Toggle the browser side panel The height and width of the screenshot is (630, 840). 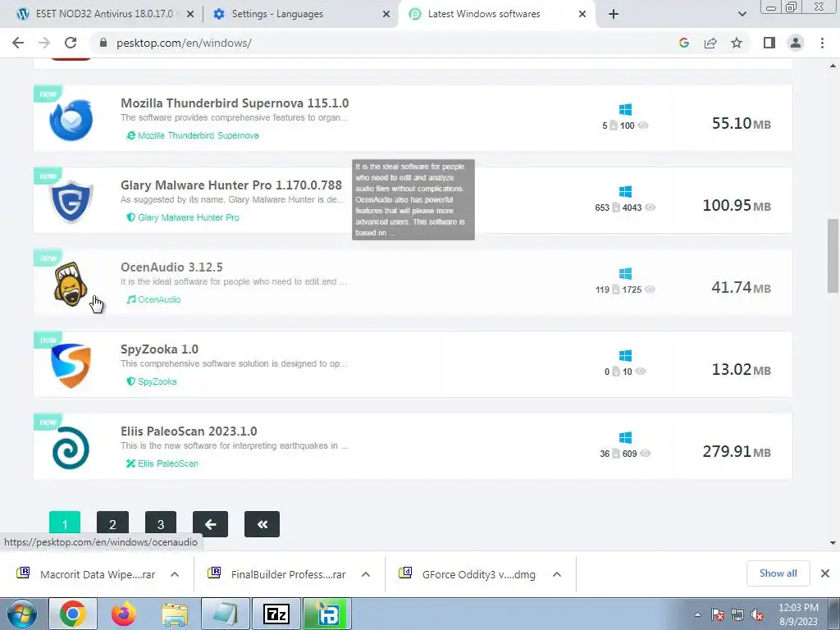(x=769, y=43)
